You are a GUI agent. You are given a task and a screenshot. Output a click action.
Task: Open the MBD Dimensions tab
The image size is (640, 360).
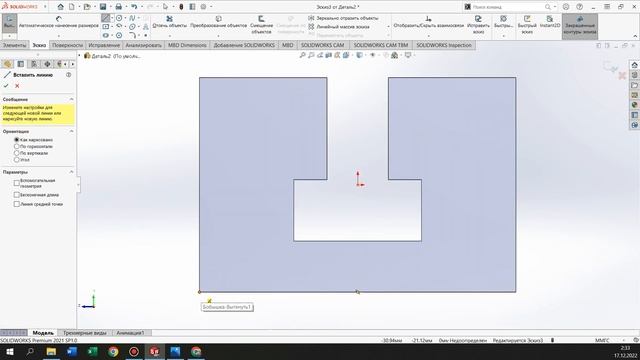(187, 45)
